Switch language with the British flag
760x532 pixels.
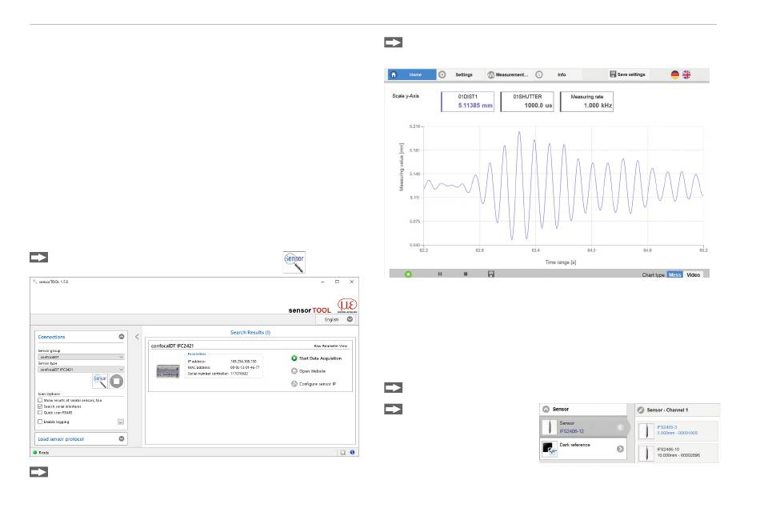point(686,74)
